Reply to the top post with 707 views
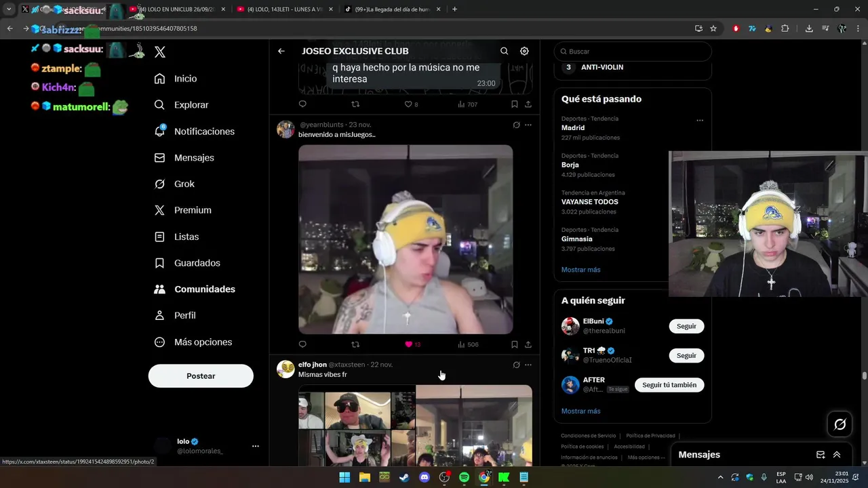Viewport: 868px width, 488px height. 302,104
